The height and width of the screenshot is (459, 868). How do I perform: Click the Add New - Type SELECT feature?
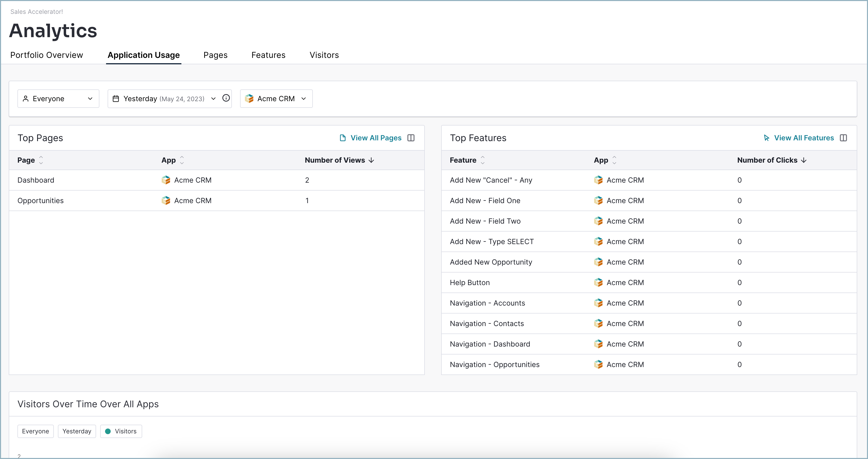pos(492,242)
